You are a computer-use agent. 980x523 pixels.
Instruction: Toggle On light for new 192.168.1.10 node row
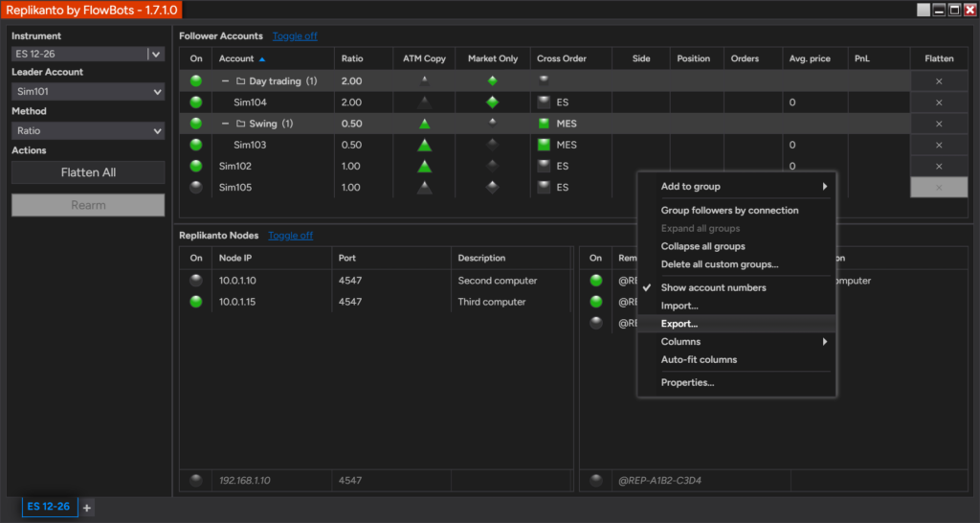196,481
